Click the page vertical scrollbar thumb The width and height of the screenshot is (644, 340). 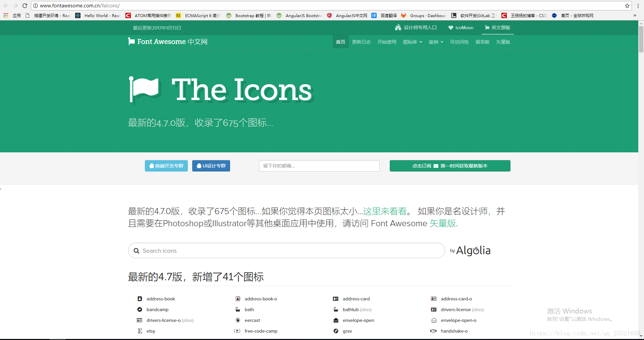point(641,39)
